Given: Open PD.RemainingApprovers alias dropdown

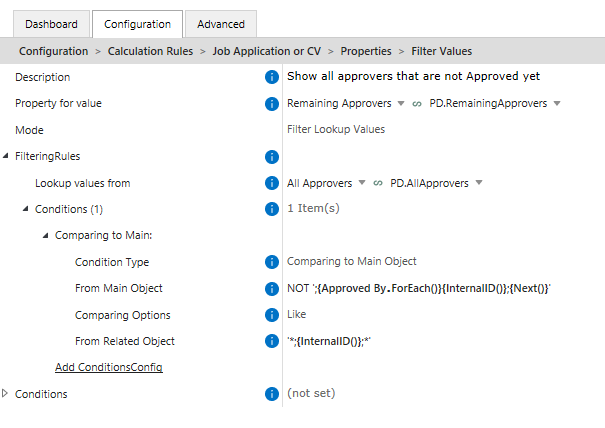Looking at the screenshot, I should (557, 103).
